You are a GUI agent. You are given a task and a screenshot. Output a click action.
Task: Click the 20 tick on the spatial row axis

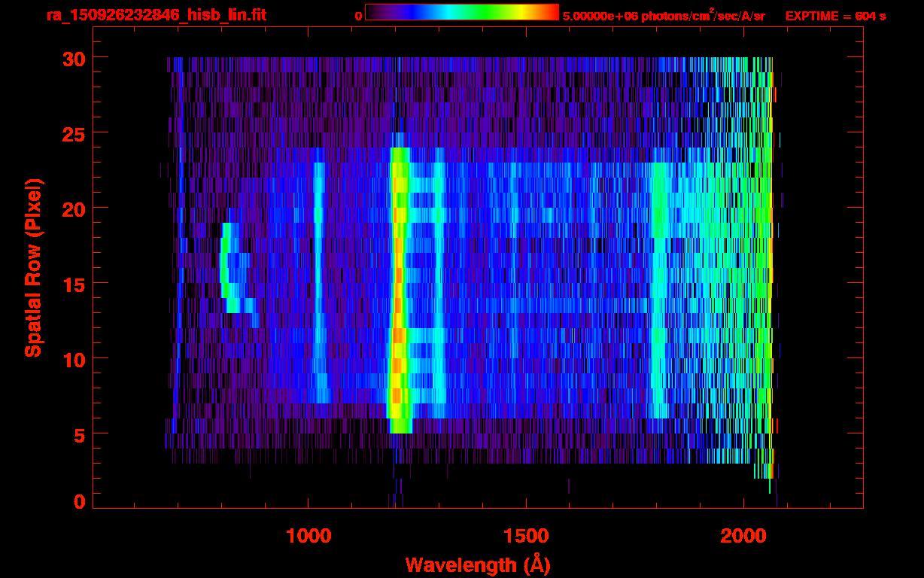pos(74,208)
